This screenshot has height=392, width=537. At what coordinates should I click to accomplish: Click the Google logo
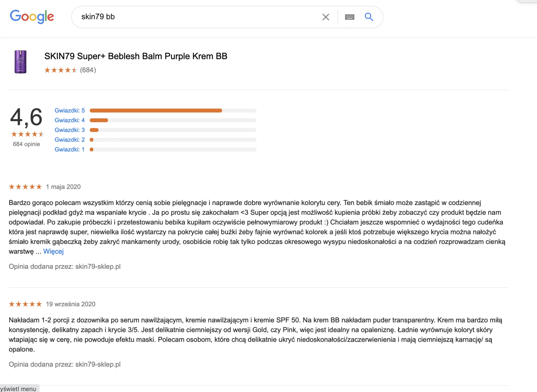(32, 17)
